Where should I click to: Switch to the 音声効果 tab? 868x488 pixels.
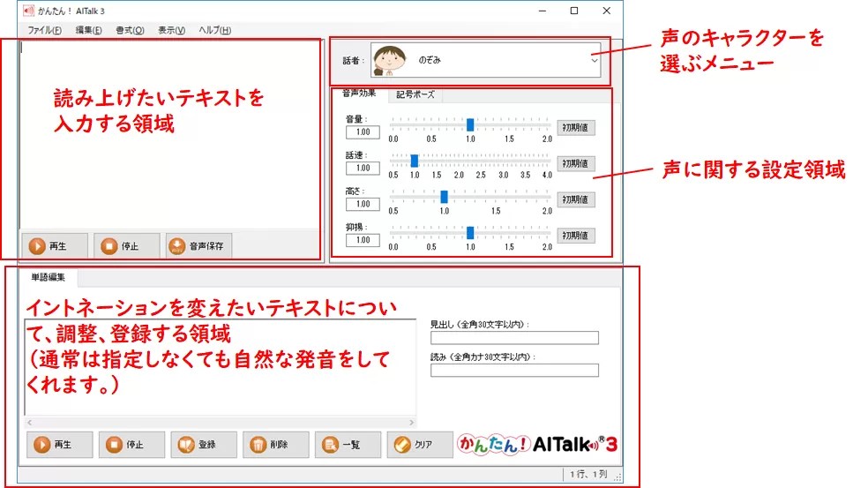pyautogui.click(x=359, y=94)
